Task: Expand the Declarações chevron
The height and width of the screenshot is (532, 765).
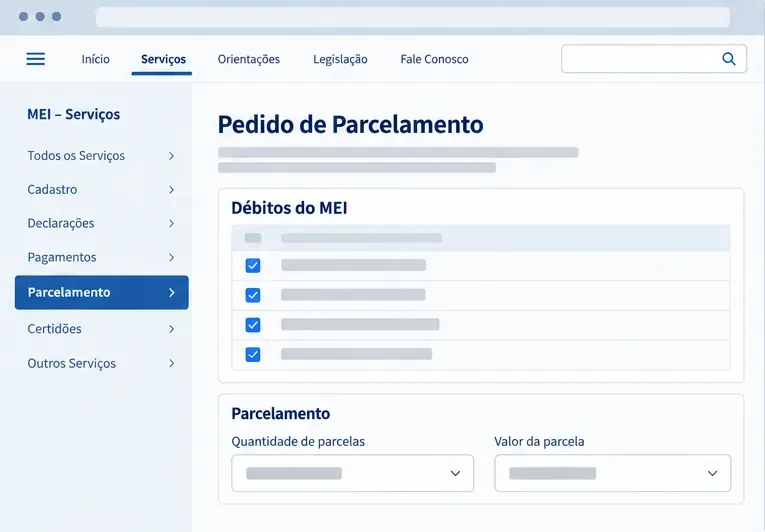Action: tap(171, 223)
